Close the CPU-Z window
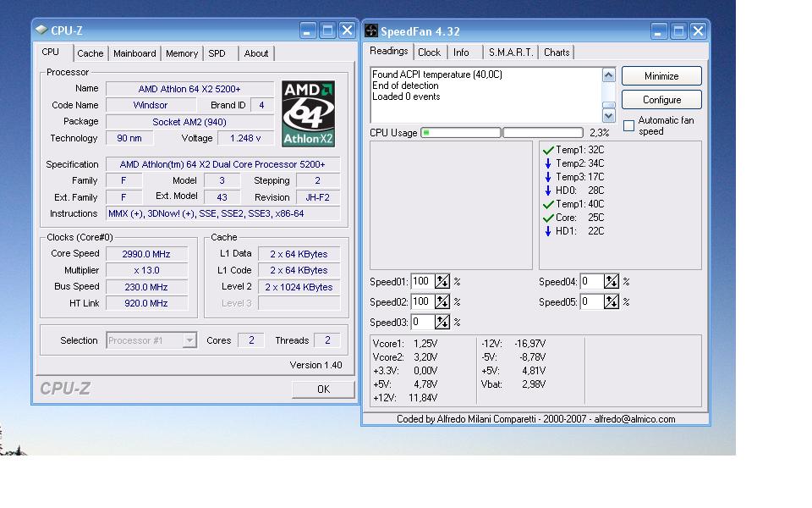This screenshot has width=812, height=508. tap(347, 30)
